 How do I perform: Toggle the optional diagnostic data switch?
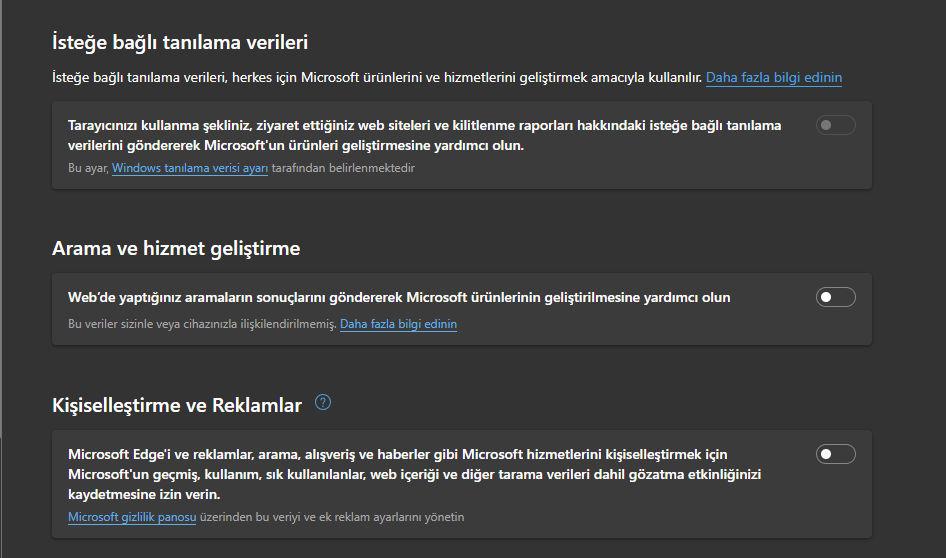click(836, 125)
